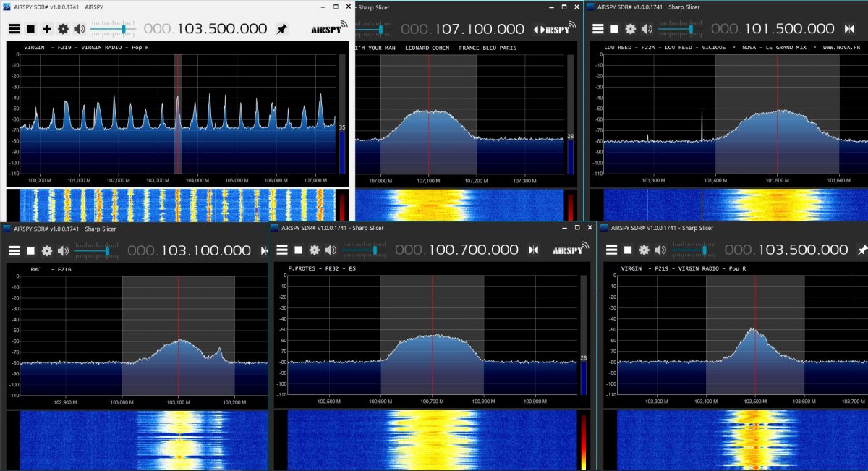Viewport: 868px width, 471px height.
Task: Mute the speaker in the 103.100.000 slicer
Action: [64, 250]
